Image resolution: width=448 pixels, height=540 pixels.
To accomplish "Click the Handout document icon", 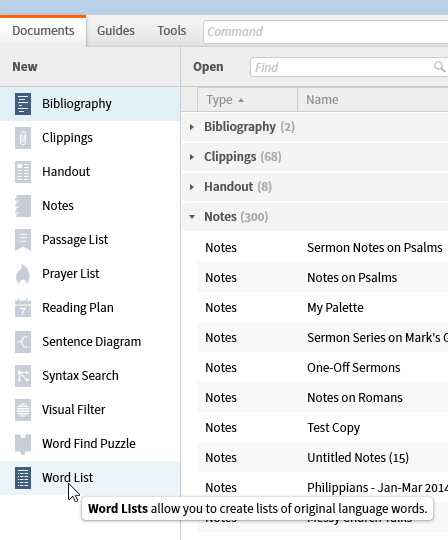I will (23, 172).
